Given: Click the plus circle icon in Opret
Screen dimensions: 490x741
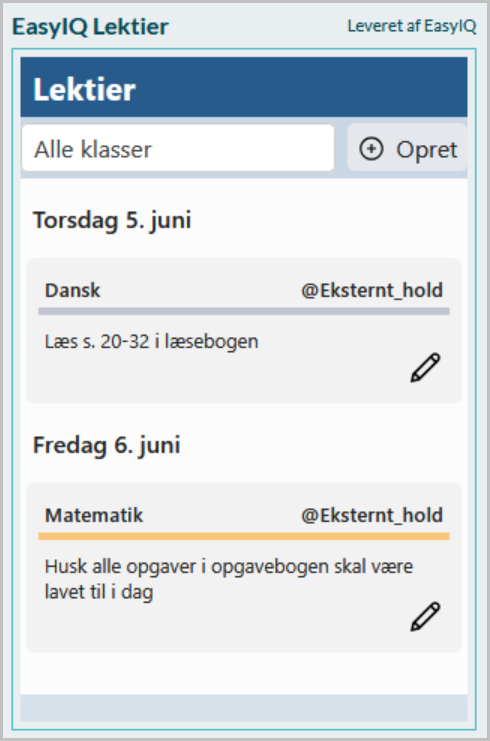Looking at the screenshot, I should click(x=371, y=149).
